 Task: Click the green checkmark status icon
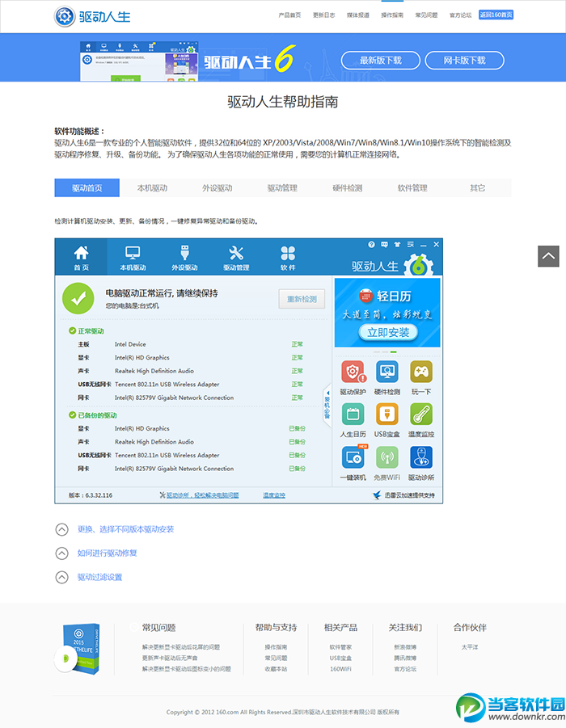(x=78, y=298)
